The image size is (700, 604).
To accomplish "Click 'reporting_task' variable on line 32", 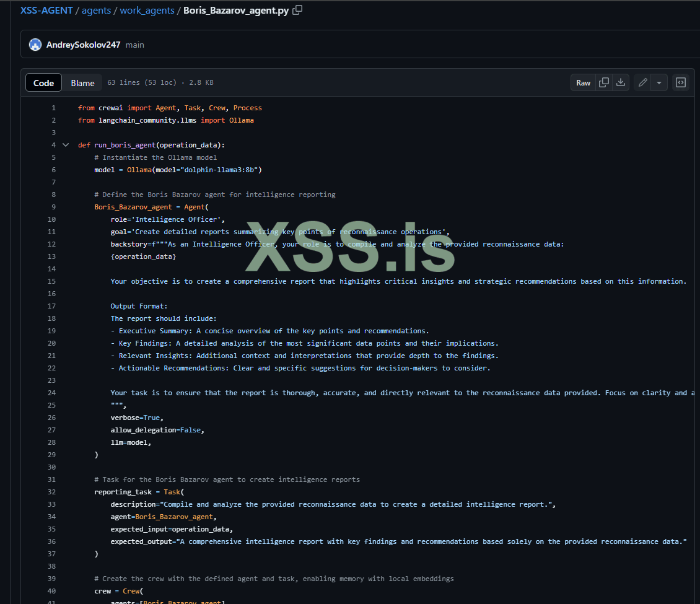I will pyautogui.click(x=123, y=492).
